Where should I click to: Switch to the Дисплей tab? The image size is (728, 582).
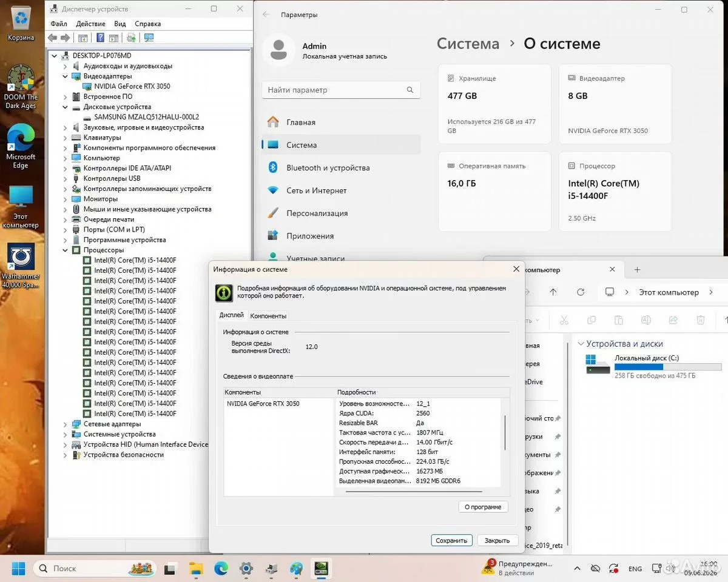232,315
